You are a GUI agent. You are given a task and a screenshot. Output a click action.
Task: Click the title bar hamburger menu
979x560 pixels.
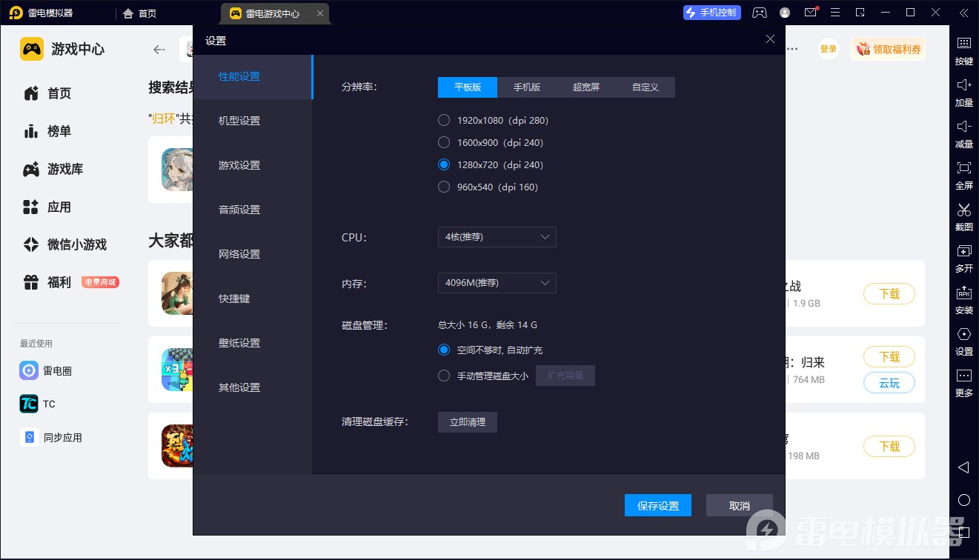tap(835, 13)
